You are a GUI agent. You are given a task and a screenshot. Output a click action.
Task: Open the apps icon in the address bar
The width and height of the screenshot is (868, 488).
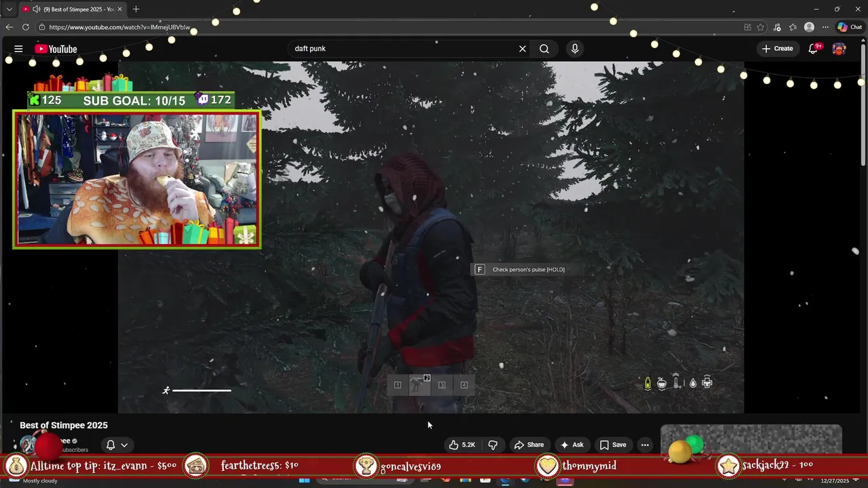pyautogui.click(x=747, y=27)
